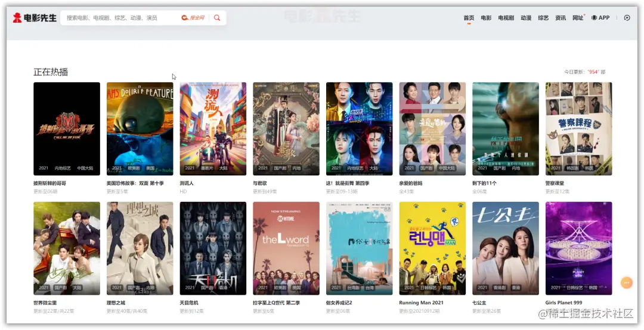Click the title link 理想之城

click(x=116, y=303)
